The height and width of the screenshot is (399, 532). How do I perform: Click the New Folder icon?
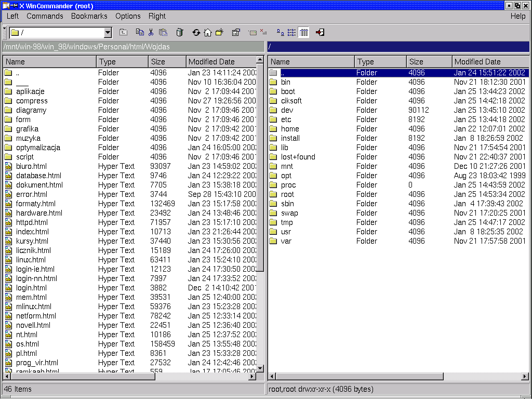click(x=220, y=32)
